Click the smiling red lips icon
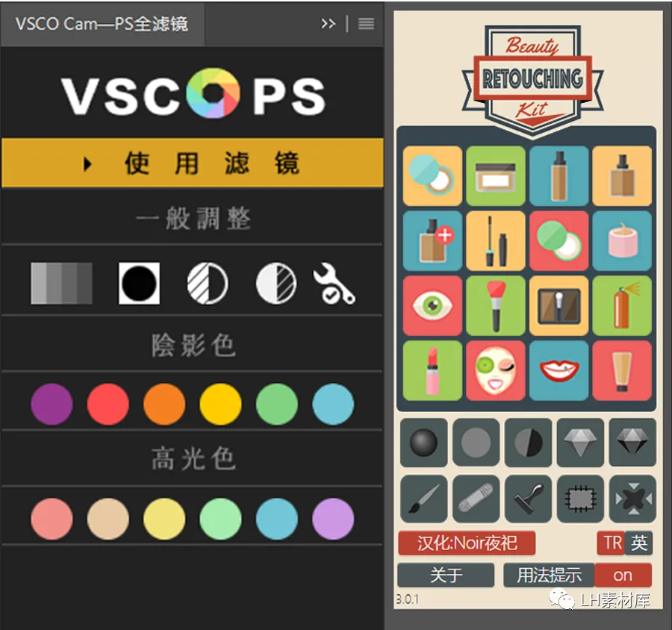The width and height of the screenshot is (672, 630). click(559, 371)
